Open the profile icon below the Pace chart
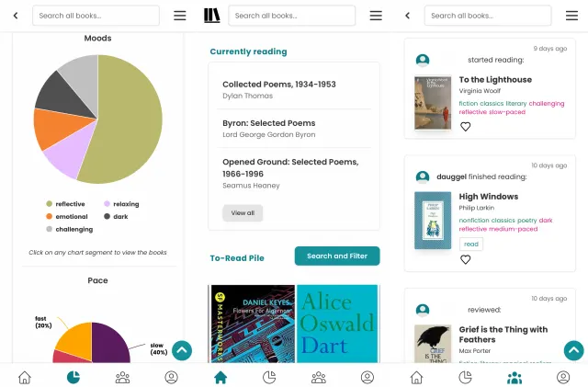588x387 pixels. click(x=171, y=377)
